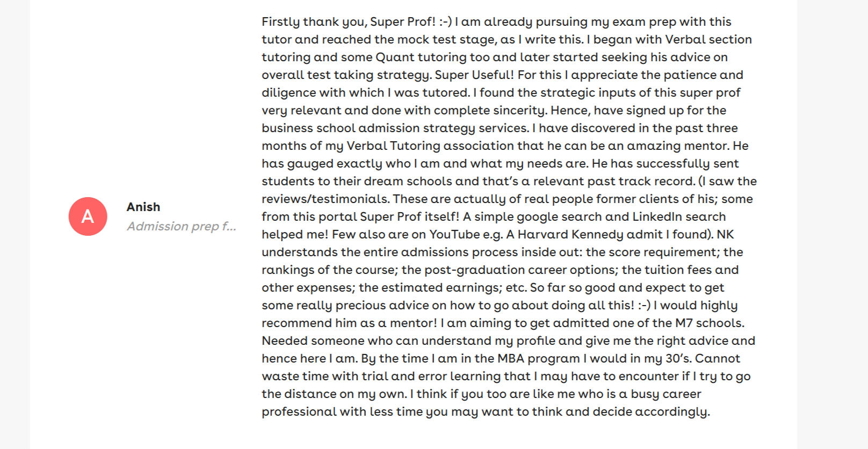Click the truncated "Admission prep f..." subtitle
Image resolution: width=868 pixels, height=449 pixels.
coord(181,226)
